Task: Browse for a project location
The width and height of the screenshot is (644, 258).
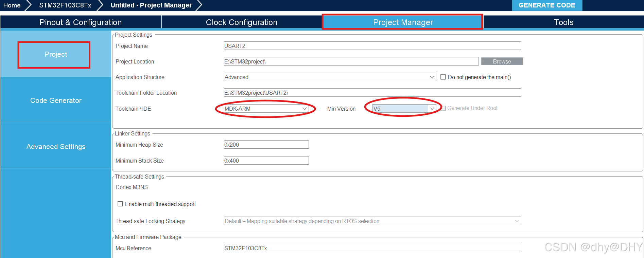Action: [x=502, y=61]
